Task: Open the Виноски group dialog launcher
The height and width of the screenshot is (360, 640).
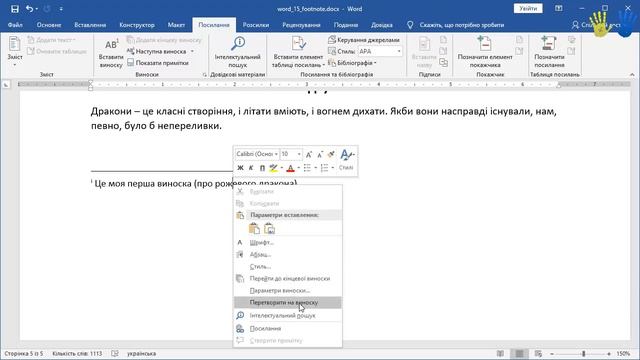Action: [205, 75]
